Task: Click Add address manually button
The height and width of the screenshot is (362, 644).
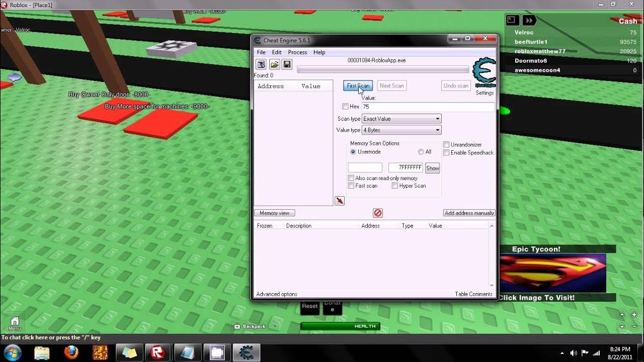Action: 469,213
